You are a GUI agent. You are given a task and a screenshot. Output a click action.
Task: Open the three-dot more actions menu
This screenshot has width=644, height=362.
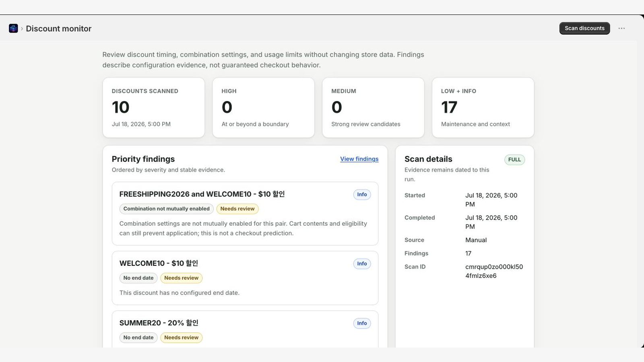pyautogui.click(x=621, y=29)
